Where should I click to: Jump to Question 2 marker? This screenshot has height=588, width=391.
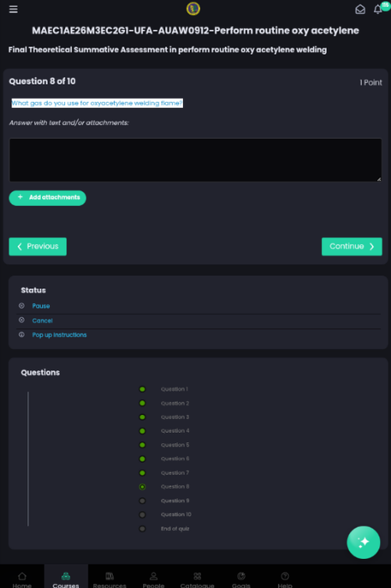[x=142, y=403]
